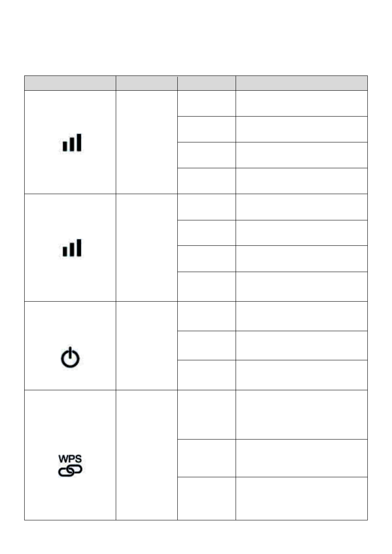This screenshot has height=554, width=392.
Task: Click the shaded header cell above the first signal icon
Action: pos(70,83)
